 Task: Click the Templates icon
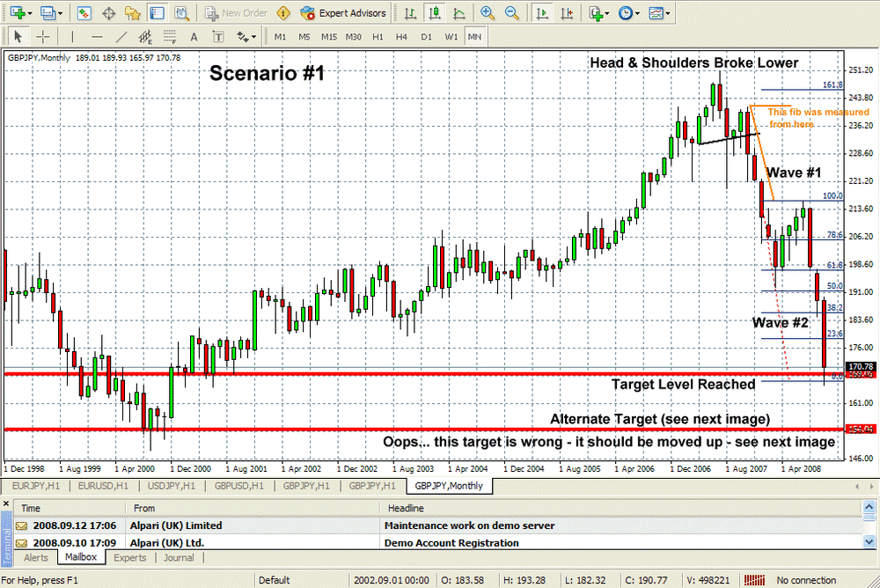pos(655,13)
